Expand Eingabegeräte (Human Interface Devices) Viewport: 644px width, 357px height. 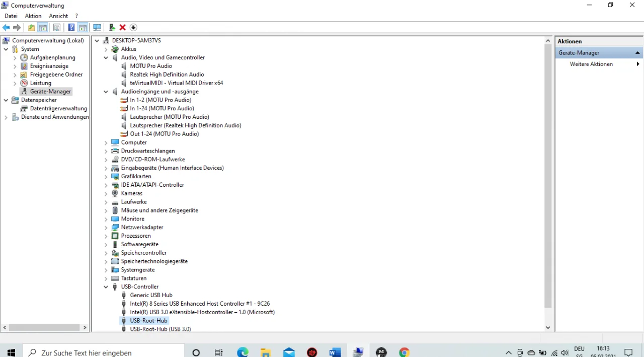[x=106, y=168]
